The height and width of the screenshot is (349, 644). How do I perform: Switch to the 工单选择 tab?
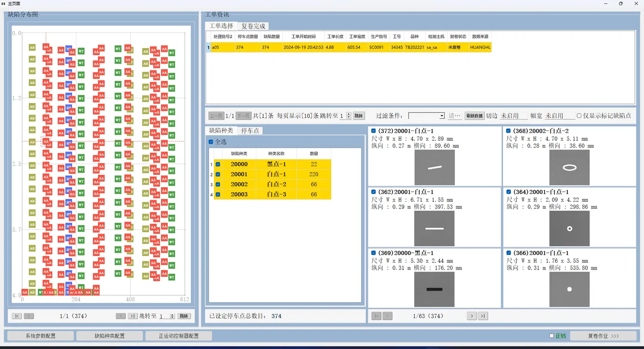pos(221,26)
